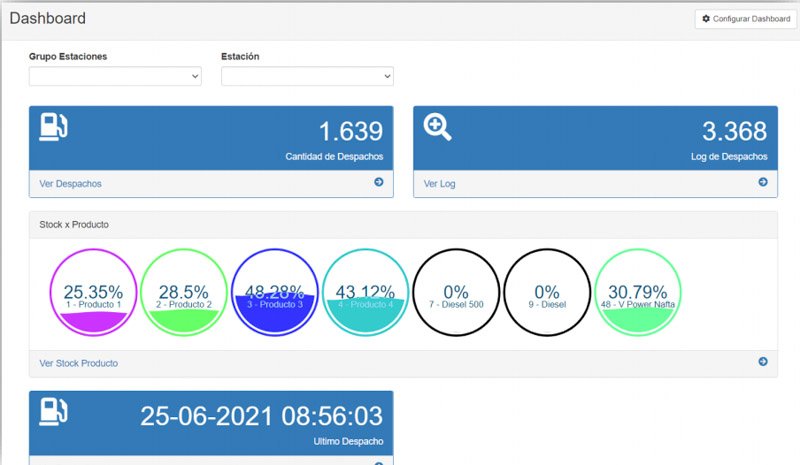Image resolution: width=800 pixels, height=465 pixels.
Task: Click the 25-06-2021 08:56:03 timestamp
Action: 262,417
